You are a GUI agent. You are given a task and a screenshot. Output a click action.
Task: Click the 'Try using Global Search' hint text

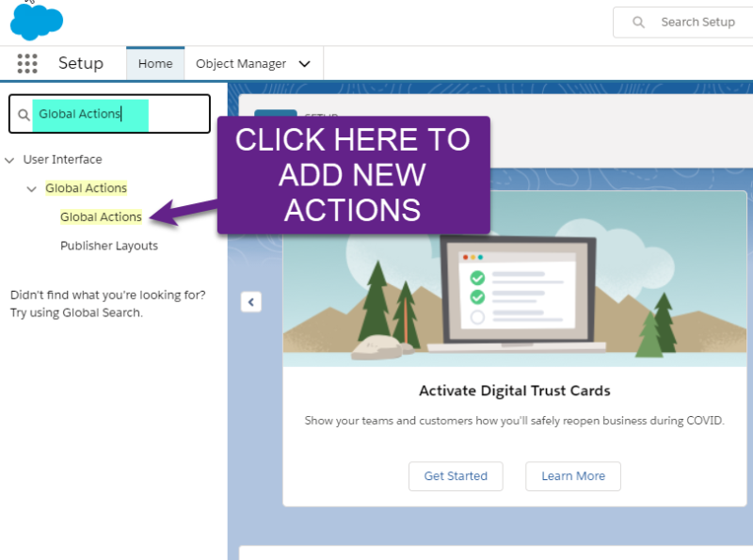coord(76,312)
